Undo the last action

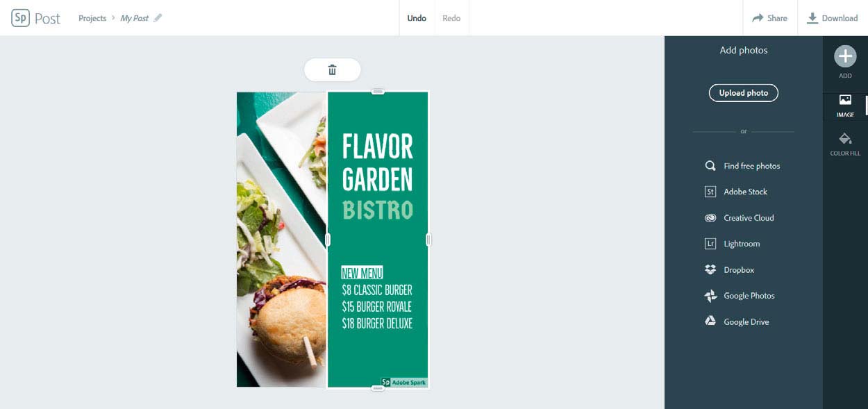click(417, 18)
